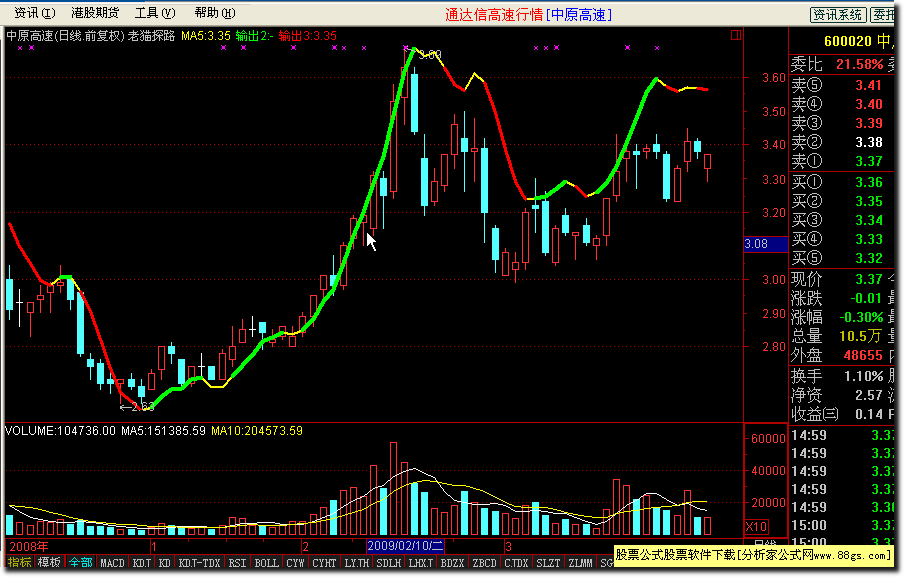The height and width of the screenshot is (578, 906).
Task: Click the small red window-split icon
Action: point(736,35)
